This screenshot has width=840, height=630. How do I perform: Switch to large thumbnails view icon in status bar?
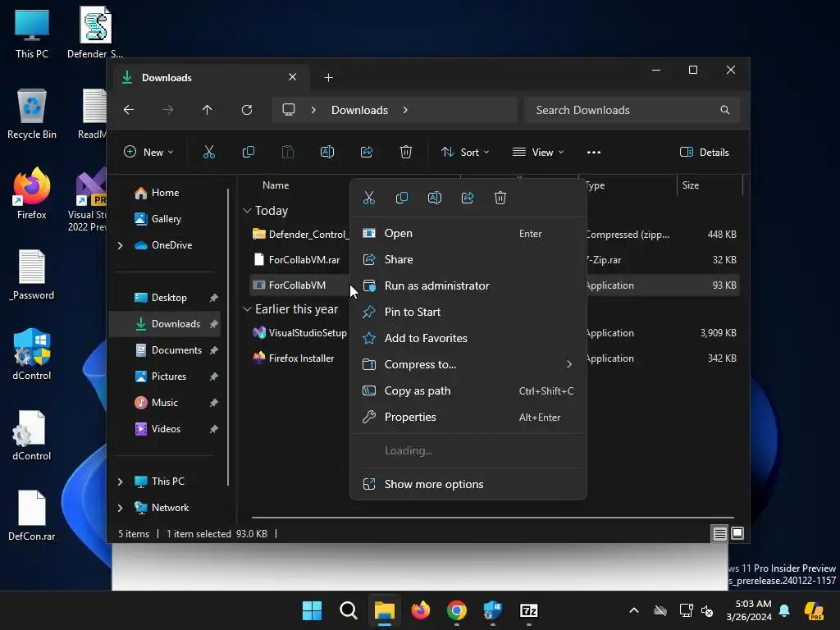click(737, 533)
